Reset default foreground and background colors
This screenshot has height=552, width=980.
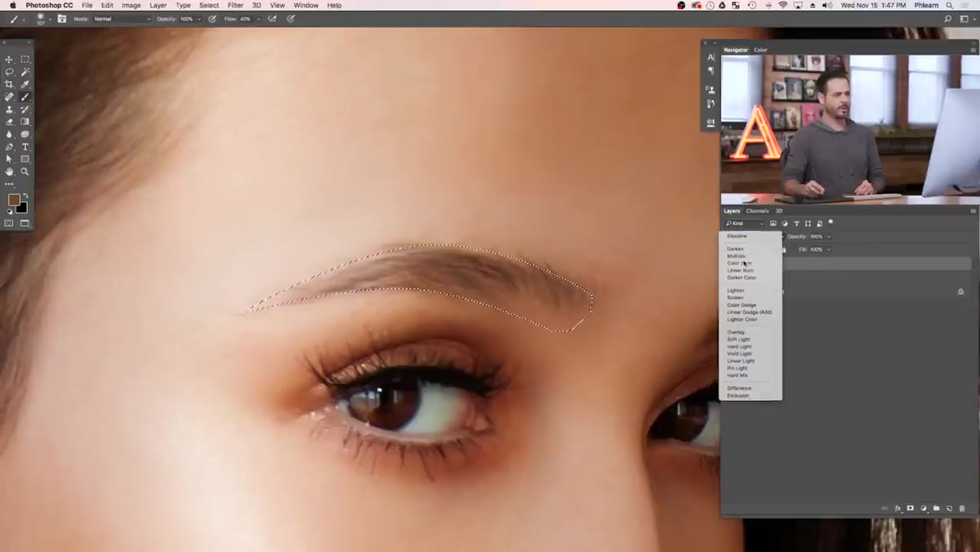[11, 212]
